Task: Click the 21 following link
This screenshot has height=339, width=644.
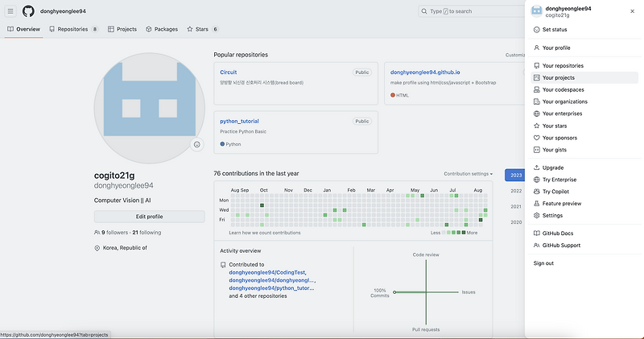Action: (147, 233)
